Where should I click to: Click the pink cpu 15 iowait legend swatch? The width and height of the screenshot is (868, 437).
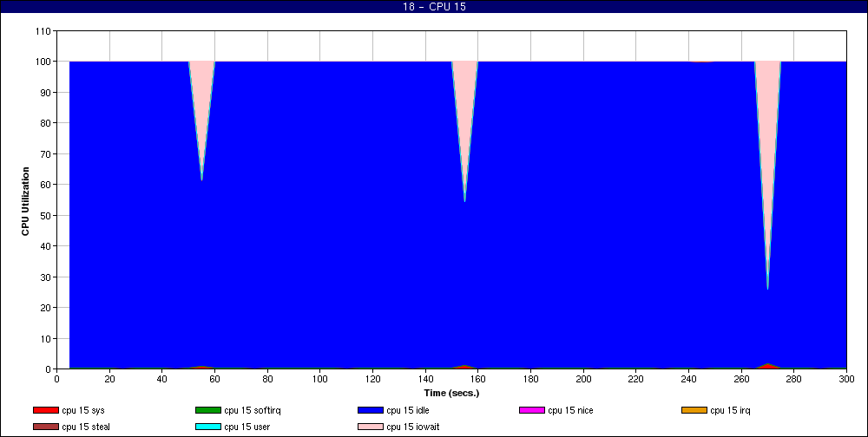[x=371, y=427]
